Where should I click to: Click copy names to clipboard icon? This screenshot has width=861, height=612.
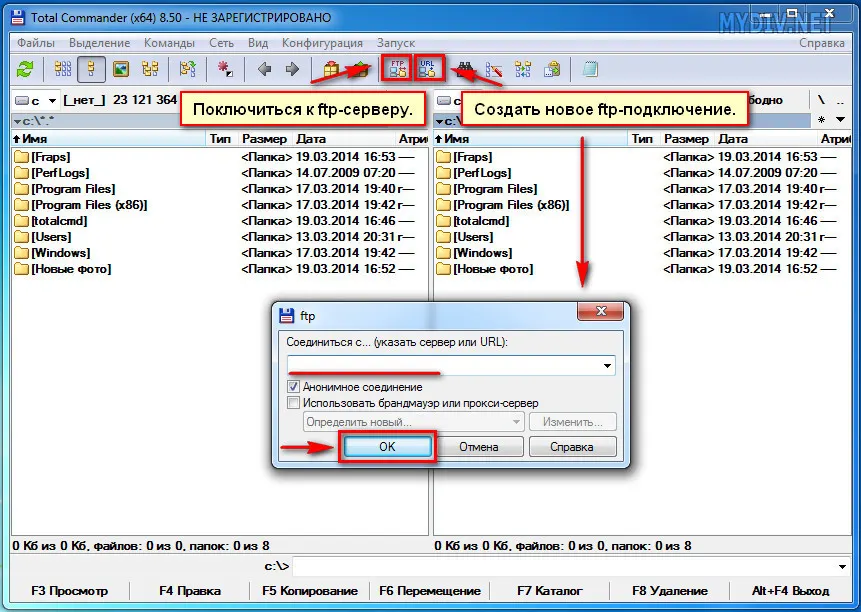tap(552, 70)
